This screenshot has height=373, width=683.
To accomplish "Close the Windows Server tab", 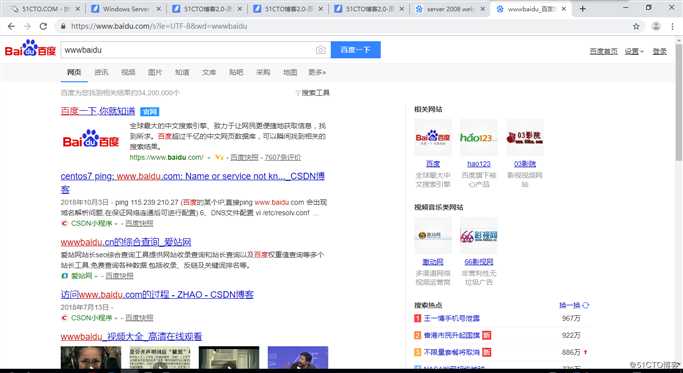I will [159, 9].
